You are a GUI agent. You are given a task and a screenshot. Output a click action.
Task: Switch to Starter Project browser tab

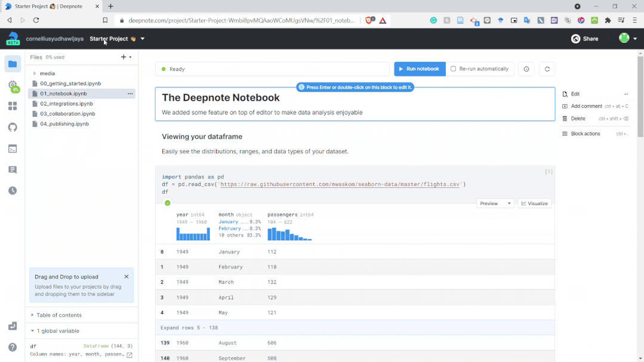[52, 6]
